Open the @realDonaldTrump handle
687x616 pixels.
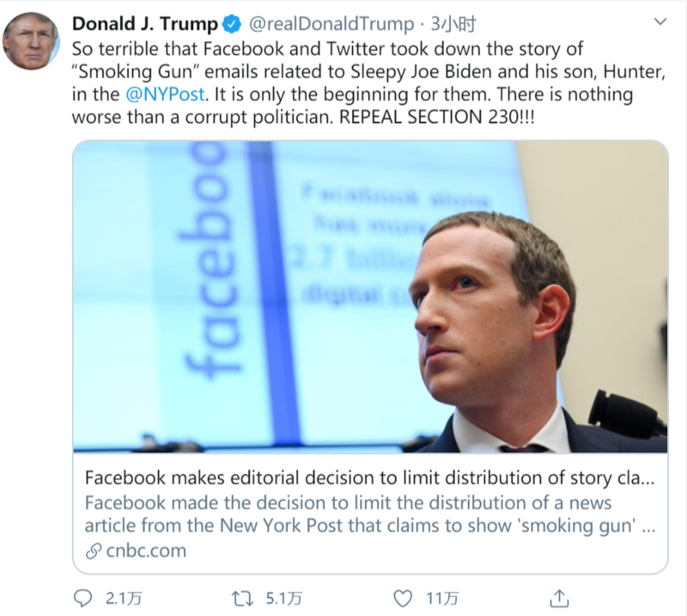[x=331, y=24]
